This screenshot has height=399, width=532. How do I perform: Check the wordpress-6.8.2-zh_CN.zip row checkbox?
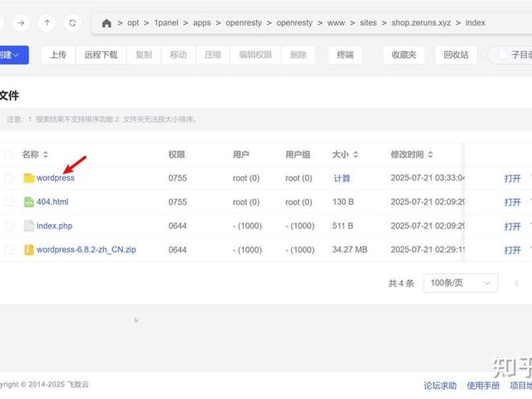click(9, 250)
